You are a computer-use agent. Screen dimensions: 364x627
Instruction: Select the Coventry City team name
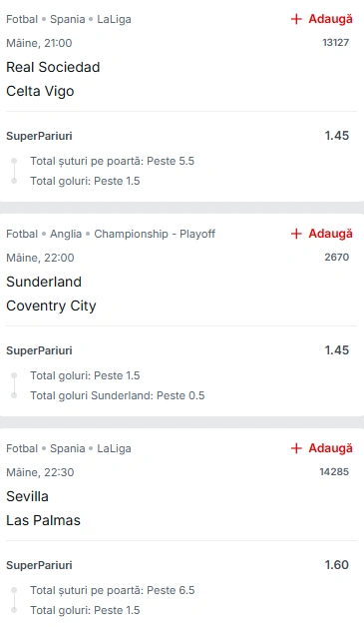point(51,306)
